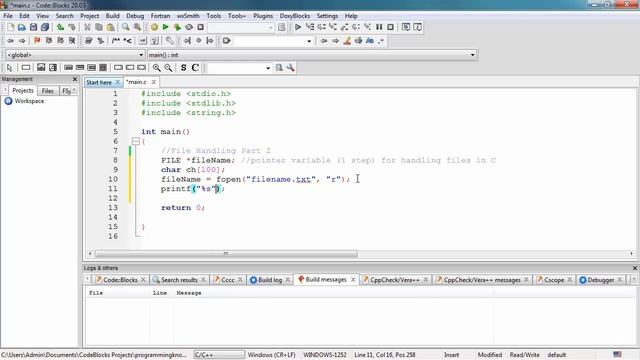Click the Save all files icon
Image resolution: width=640 pixels, height=360 pixels.
click(45, 27)
